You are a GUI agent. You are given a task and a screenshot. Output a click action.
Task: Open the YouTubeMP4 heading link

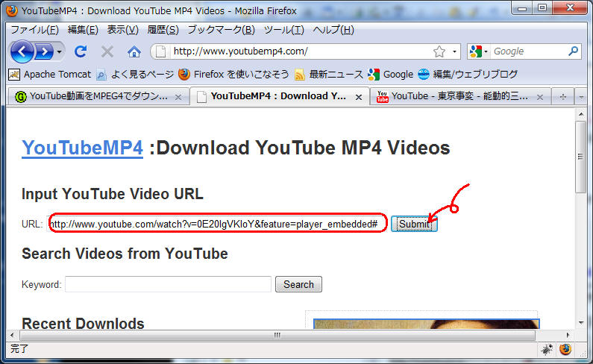(82, 148)
